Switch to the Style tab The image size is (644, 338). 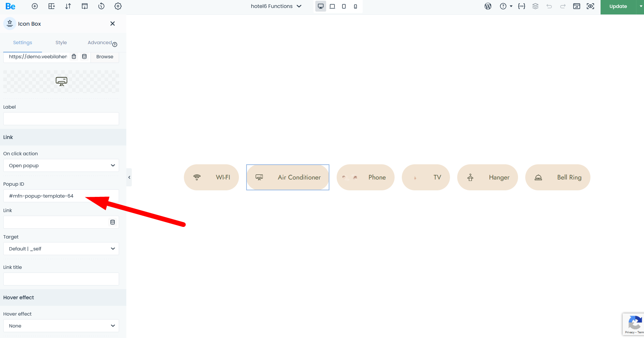[x=61, y=42]
